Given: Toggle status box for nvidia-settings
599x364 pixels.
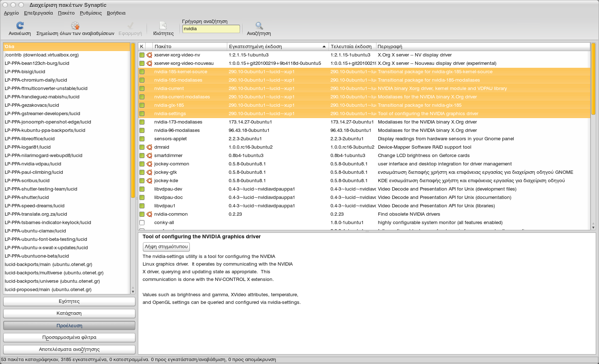Looking at the screenshot, I should coord(142,114).
